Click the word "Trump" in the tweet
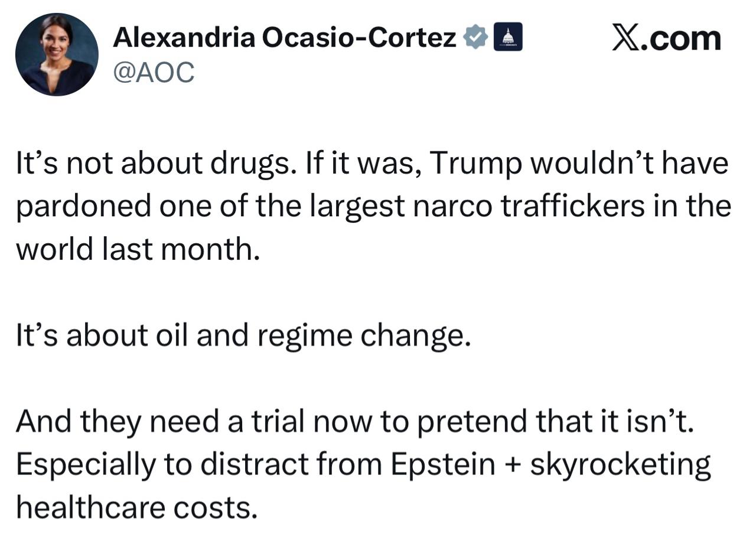Image resolution: width=756 pixels, height=560 pixels. [x=475, y=164]
